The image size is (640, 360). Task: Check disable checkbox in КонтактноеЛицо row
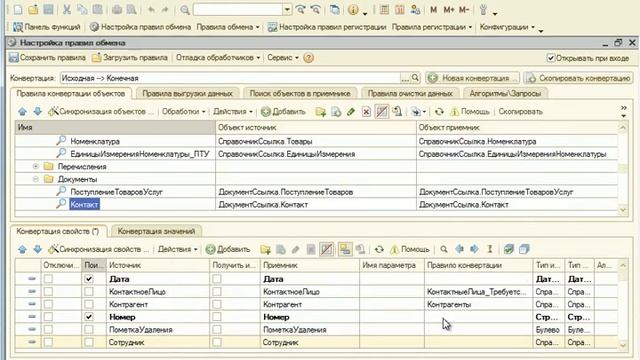[48, 291]
